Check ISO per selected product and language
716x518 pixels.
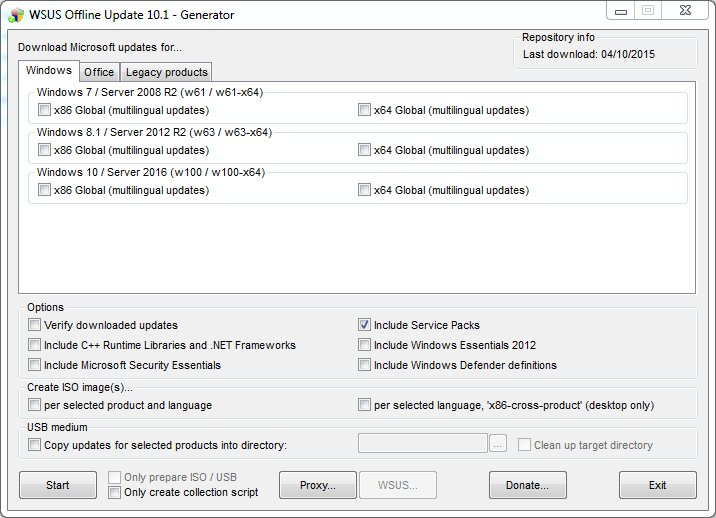35,405
